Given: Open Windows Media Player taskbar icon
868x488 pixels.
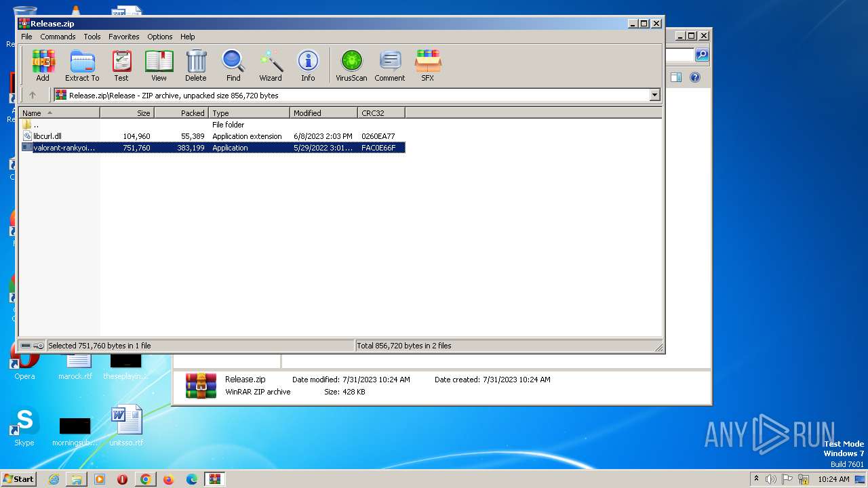Looking at the screenshot, I should [100, 479].
